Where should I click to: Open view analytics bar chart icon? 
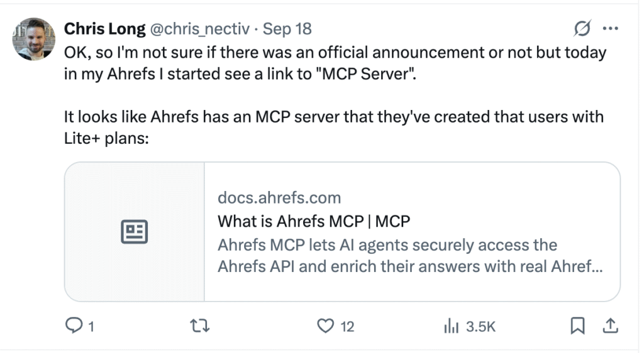(450, 325)
